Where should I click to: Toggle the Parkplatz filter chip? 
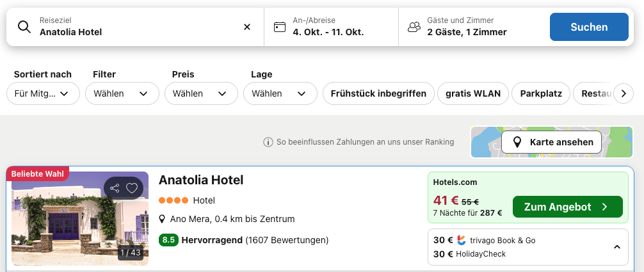[x=541, y=93]
